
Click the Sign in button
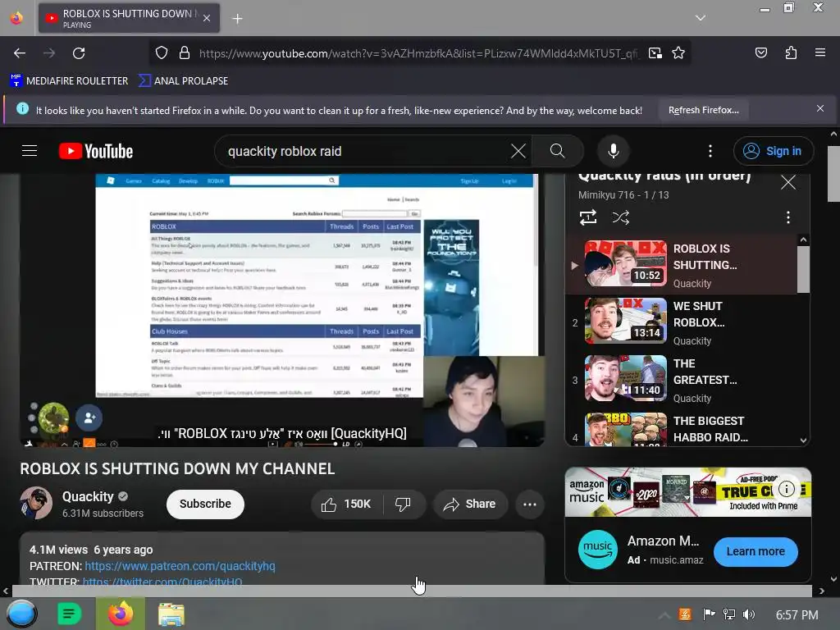773,151
